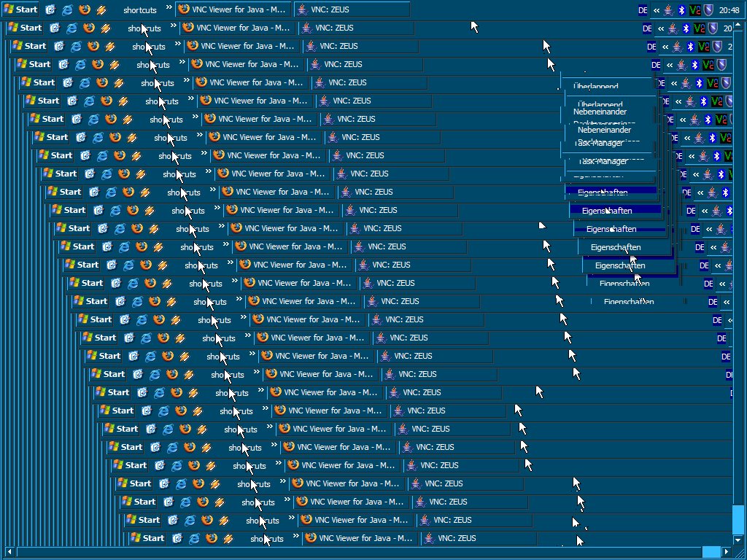This screenshot has width=747, height=560.
Task: Toggle the DE language indicator in topmost taskbar
Action: pyautogui.click(x=643, y=10)
